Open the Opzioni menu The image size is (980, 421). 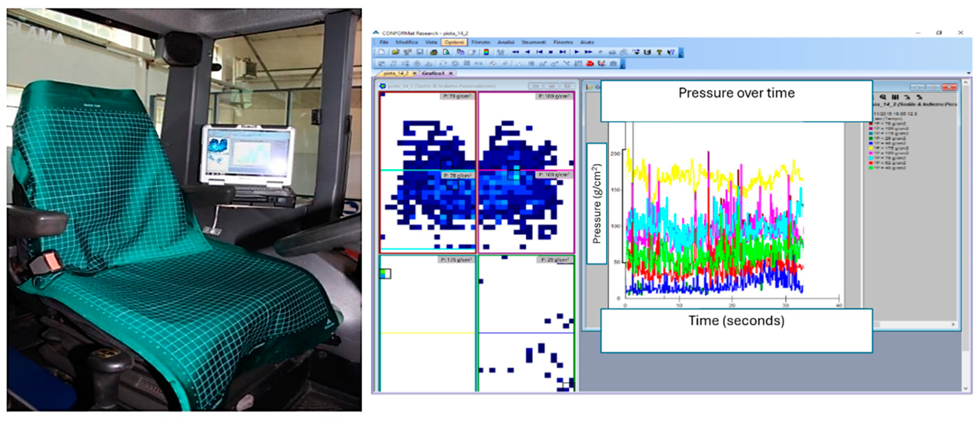[x=454, y=42]
